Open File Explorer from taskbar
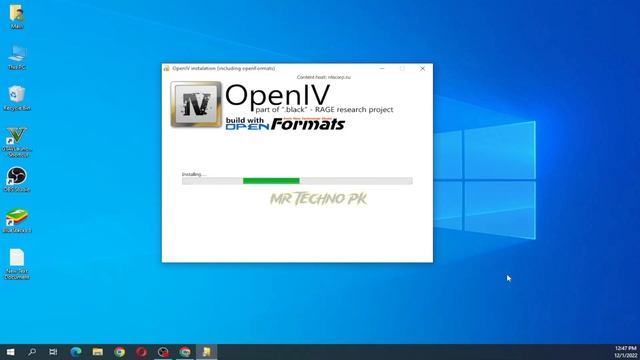Image resolution: width=640 pixels, height=360 pixels. (98, 352)
